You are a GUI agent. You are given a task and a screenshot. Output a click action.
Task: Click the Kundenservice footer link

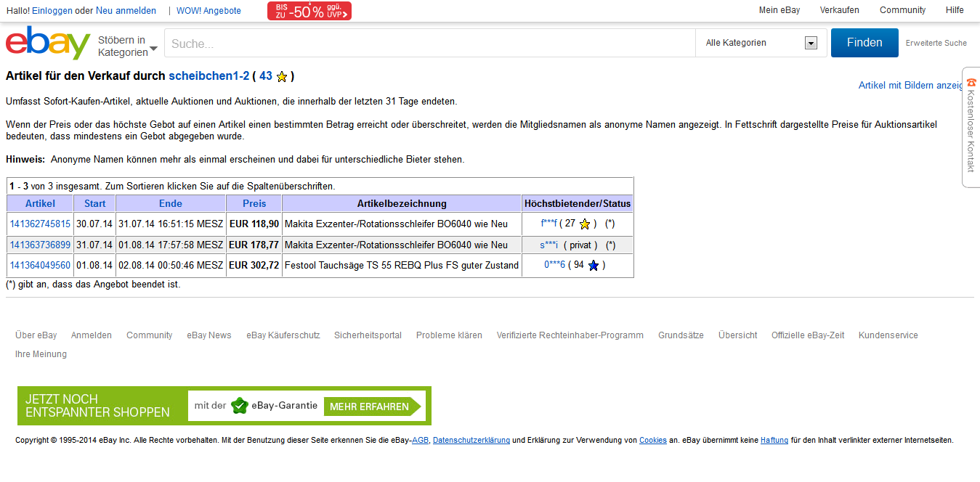[x=888, y=335]
